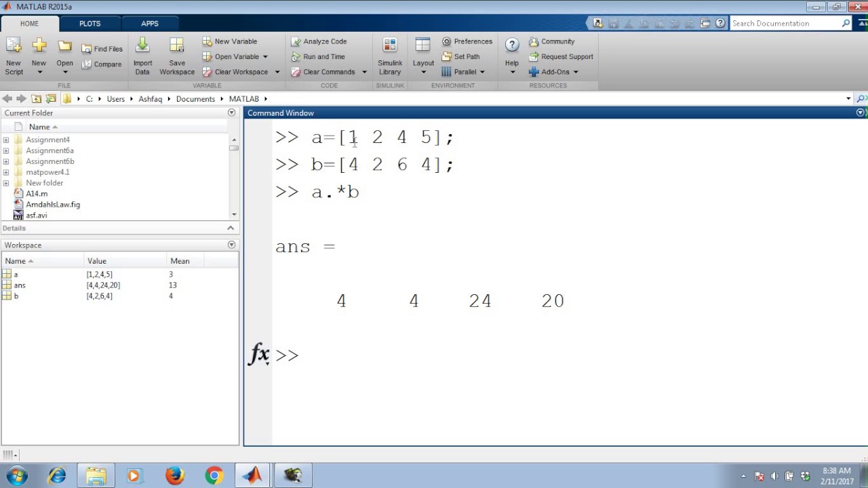Open Windows Start menu
Image resolution: width=868 pixels, height=488 pixels.
pyautogui.click(x=17, y=476)
